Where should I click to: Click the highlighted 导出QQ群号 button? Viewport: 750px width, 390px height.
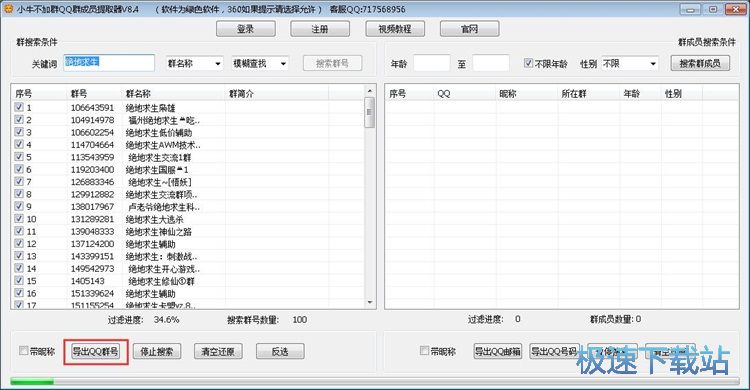(x=95, y=351)
